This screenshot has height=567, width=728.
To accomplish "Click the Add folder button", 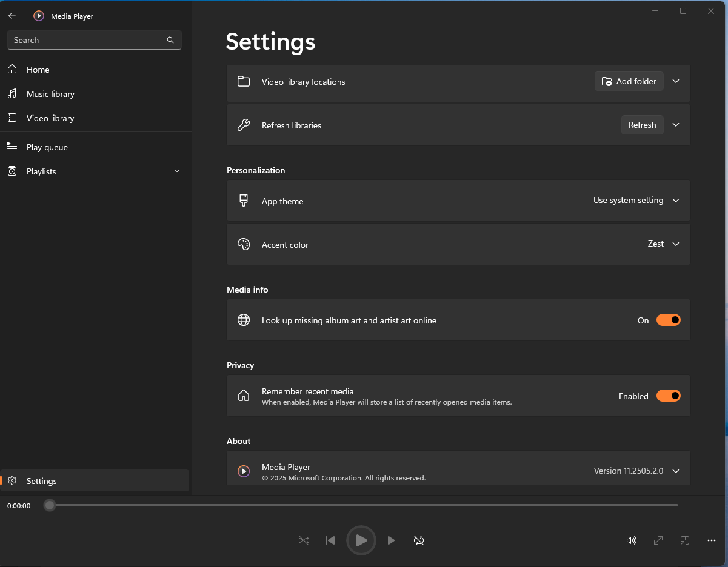I will 629,81.
